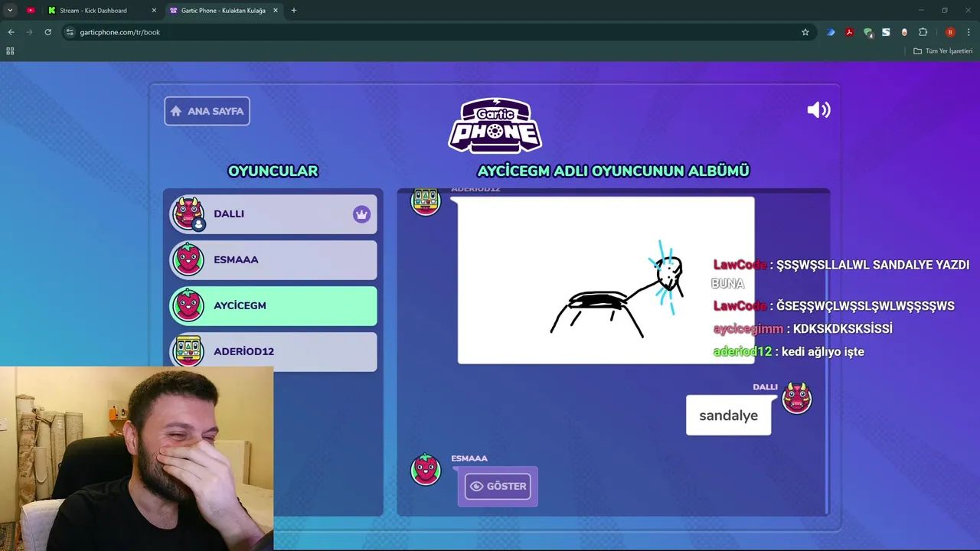
Task: Click the DALLI name label above sandalye
Action: [765, 387]
